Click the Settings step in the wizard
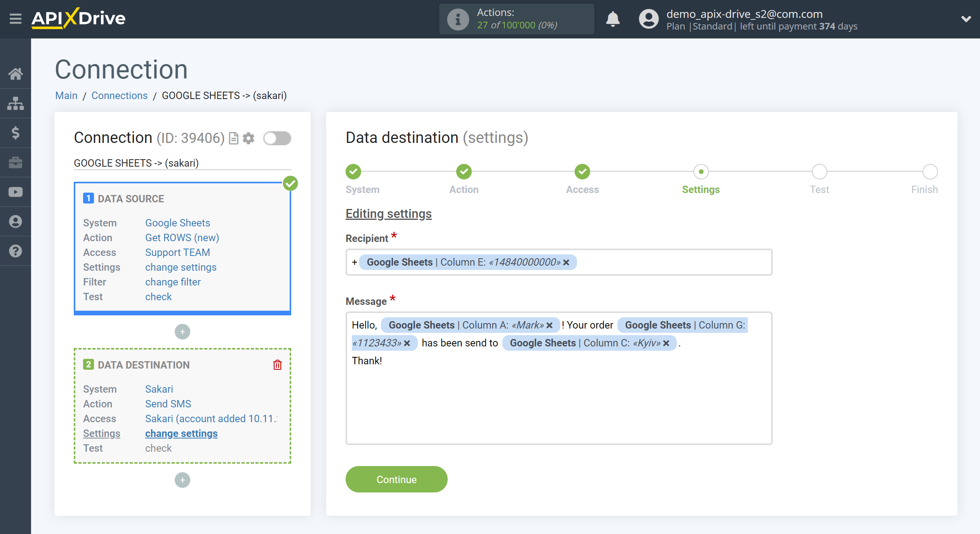The height and width of the screenshot is (534, 980). [701, 172]
